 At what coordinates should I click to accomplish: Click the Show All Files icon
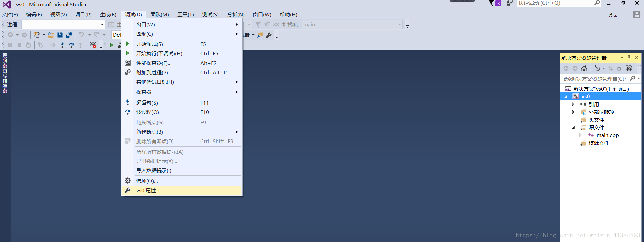click(629, 68)
